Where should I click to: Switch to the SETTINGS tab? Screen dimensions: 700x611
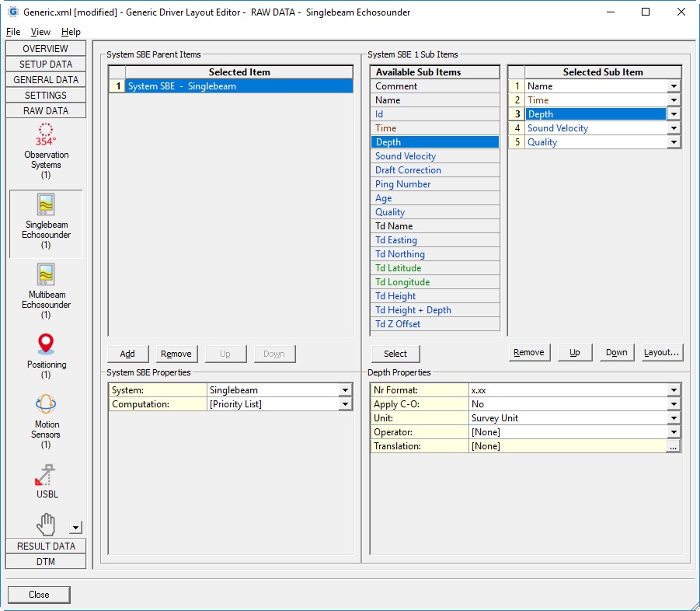pos(46,96)
